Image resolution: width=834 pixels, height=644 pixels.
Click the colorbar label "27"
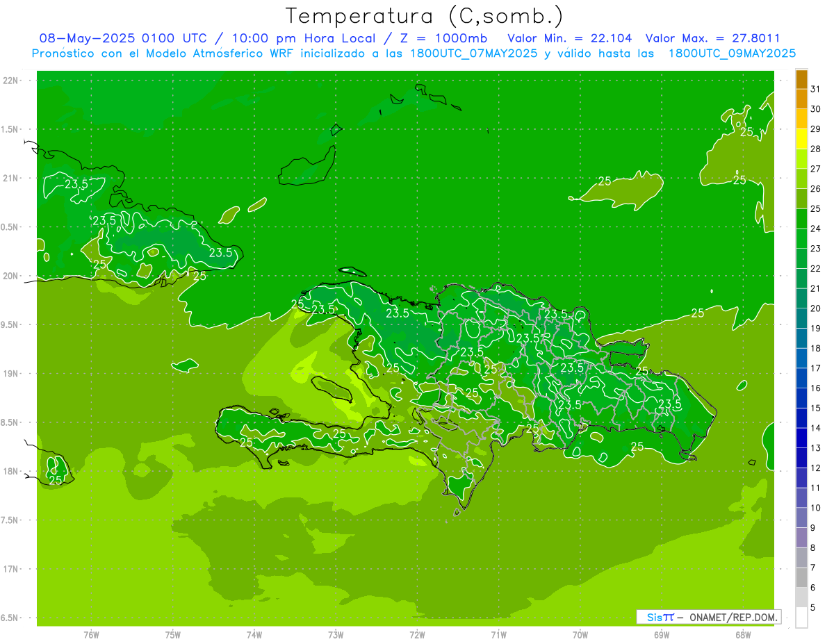tap(816, 169)
